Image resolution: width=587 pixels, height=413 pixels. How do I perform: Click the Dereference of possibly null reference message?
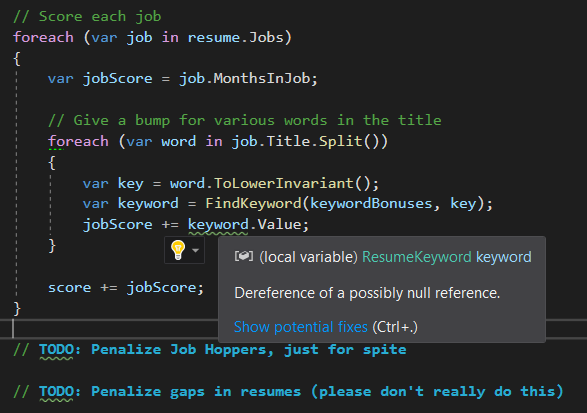point(367,293)
